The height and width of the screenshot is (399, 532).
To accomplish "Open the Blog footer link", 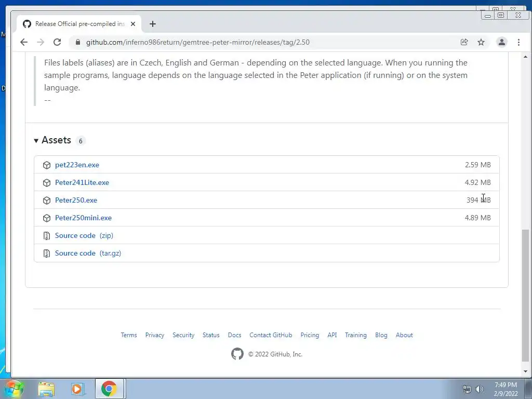I will (381, 335).
